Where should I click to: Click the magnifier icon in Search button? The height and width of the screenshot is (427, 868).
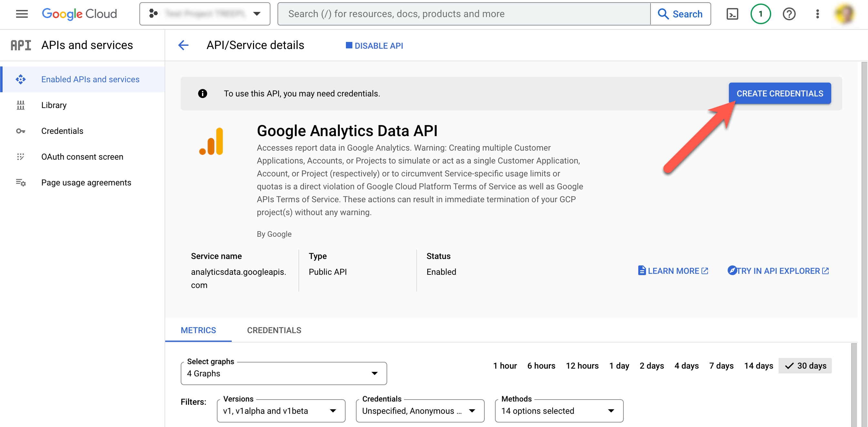pyautogui.click(x=663, y=14)
